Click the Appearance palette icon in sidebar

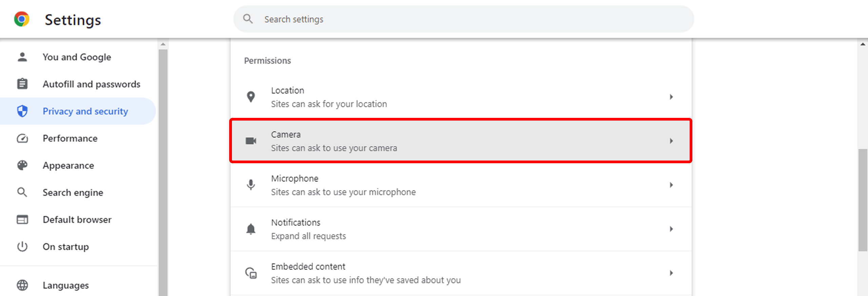coord(22,165)
